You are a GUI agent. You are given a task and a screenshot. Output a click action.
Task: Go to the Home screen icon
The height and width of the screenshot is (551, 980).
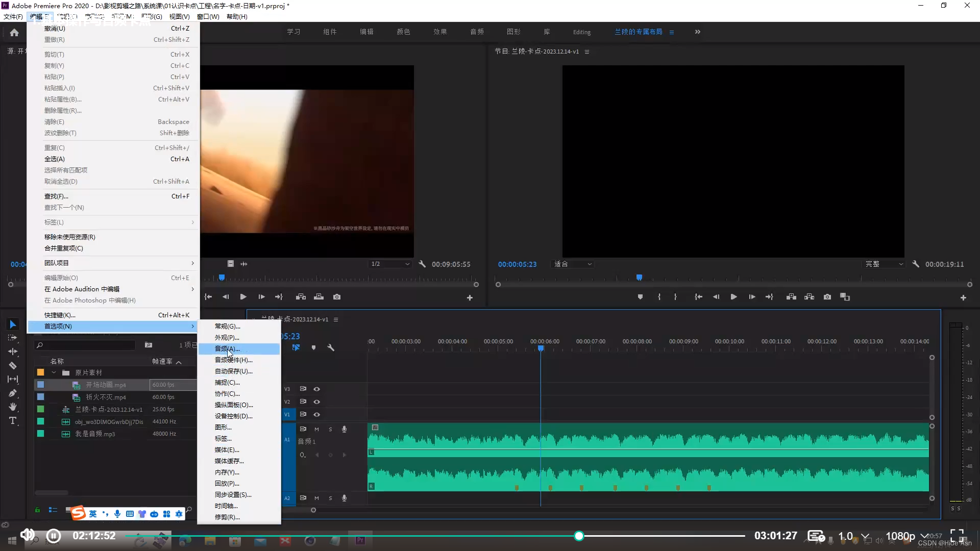point(14,32)
